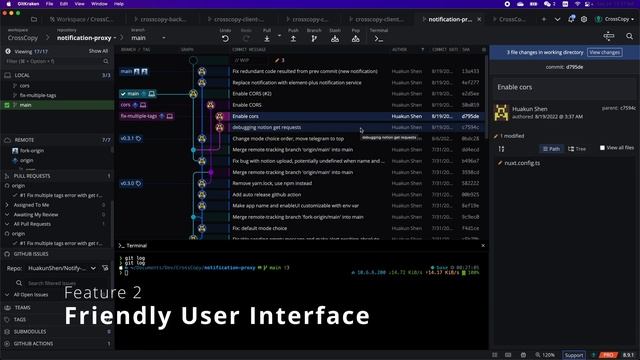Click the sort icon above file list
The image size is (640, 360).
(501, 149)
